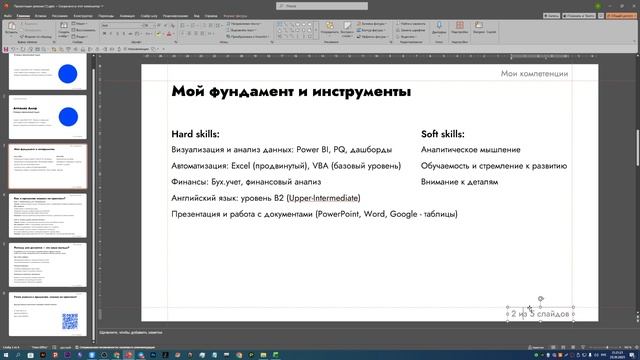Open the green Excel icon on the taskbar
The height and width of the screenshot is (360, 640).
(276, 355)
